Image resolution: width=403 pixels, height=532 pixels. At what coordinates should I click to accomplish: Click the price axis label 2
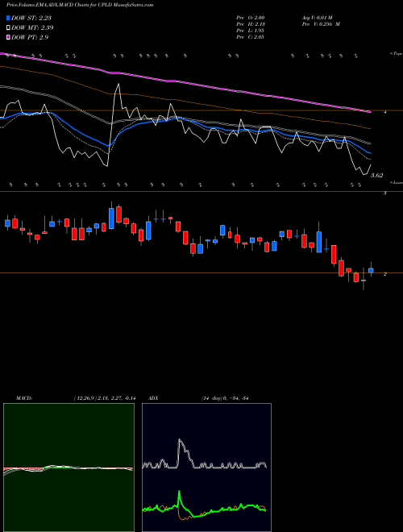[x=385, y=274]
